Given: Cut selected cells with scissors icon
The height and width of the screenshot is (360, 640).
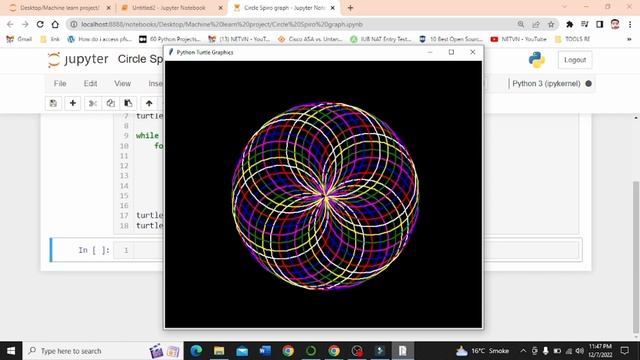Looking at the screenshot, I should pos(93,103).
